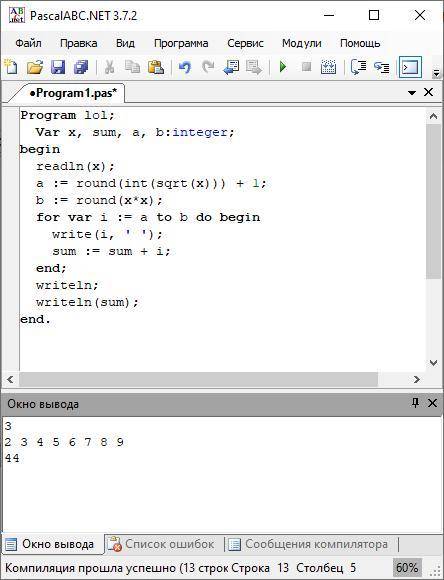Open the Программа menu

click(181, 43)
